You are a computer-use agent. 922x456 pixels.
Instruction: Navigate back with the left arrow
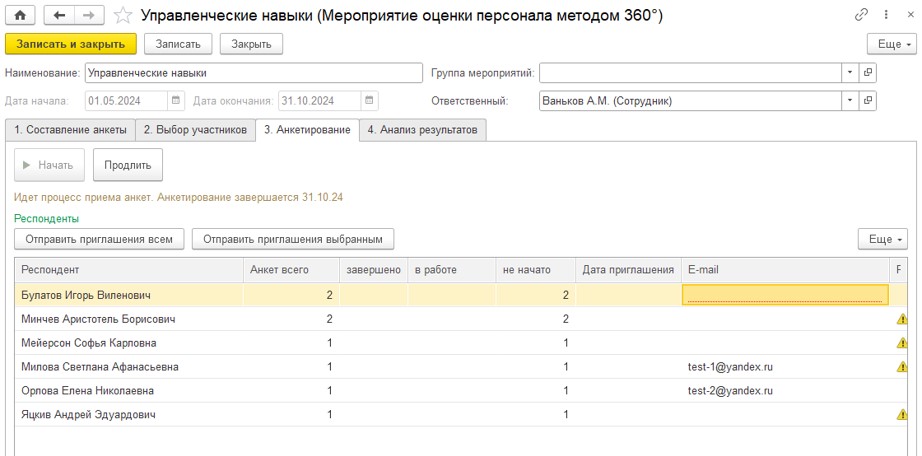59,16
